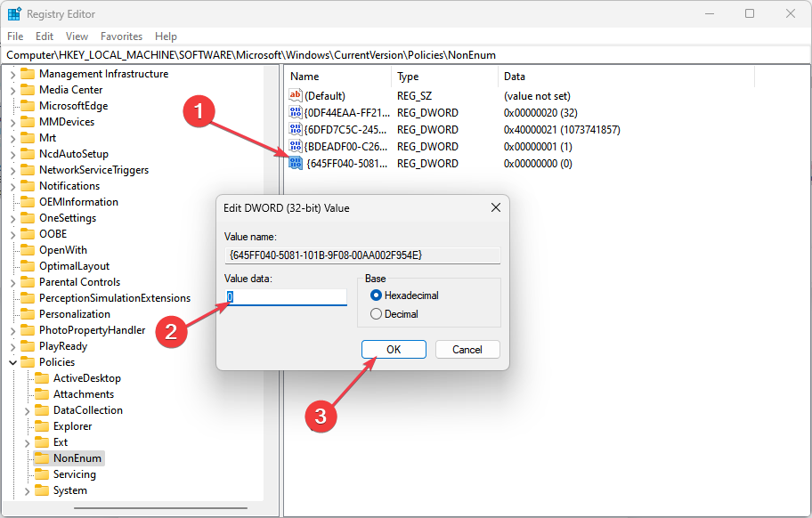The height and width of the screenshot is (518, 812).
Task: Collapse the Policies key
Action: pos(13,363)
